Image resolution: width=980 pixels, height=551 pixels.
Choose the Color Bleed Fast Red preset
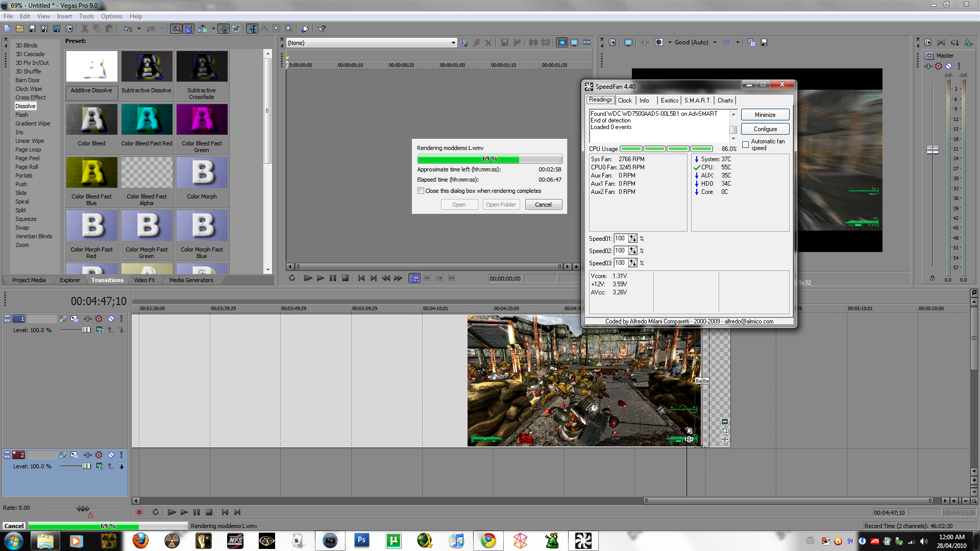pos(146,119)
